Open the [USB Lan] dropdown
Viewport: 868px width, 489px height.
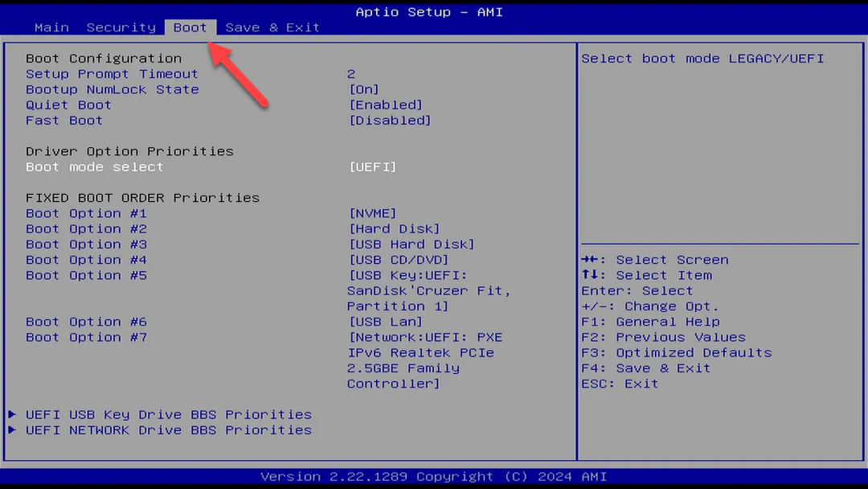[386, 322]
